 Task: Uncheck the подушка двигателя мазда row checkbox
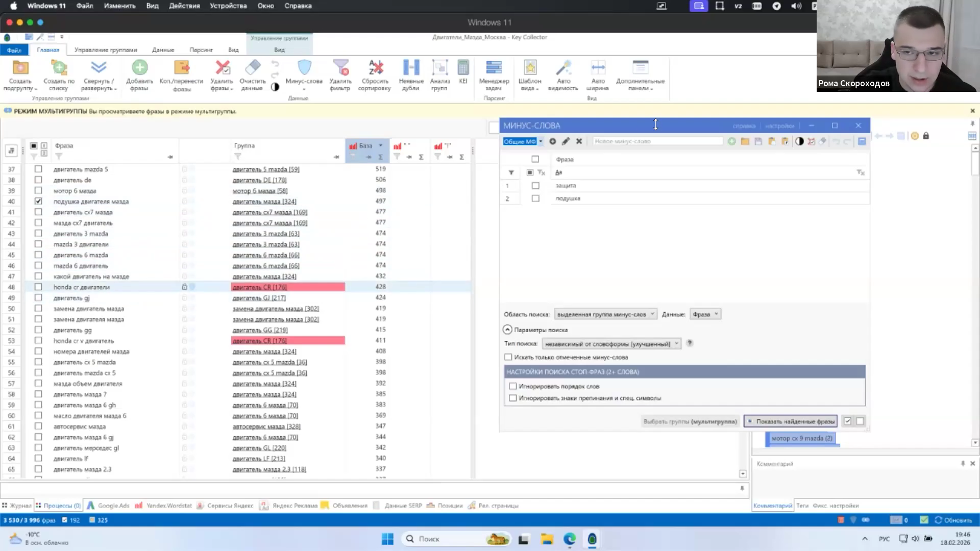pos(38,201)
